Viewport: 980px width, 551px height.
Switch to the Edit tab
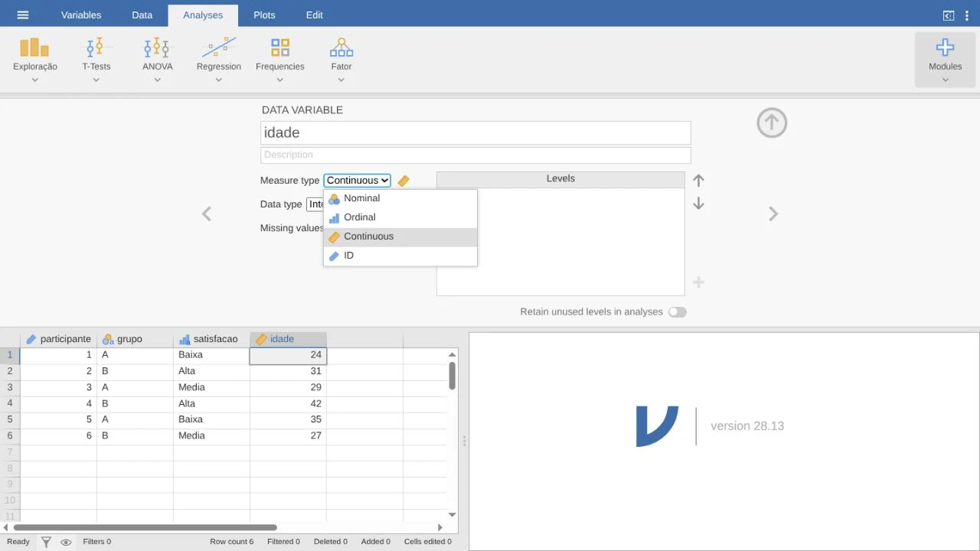[x=315, y=15]
